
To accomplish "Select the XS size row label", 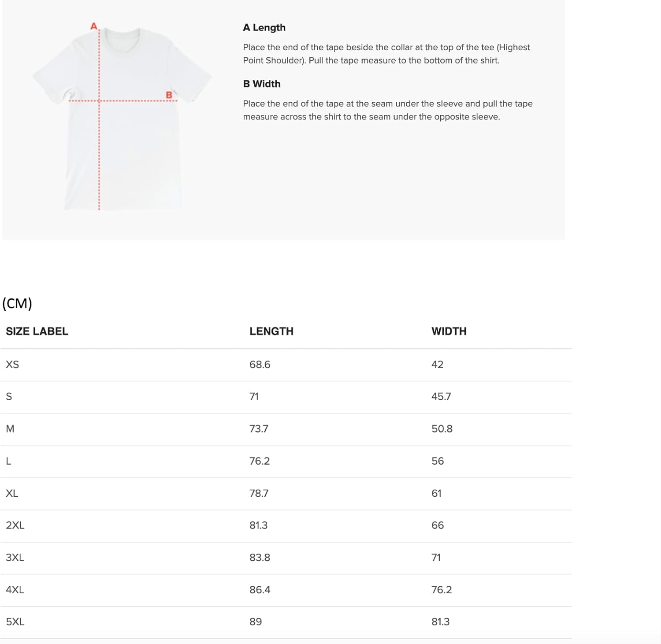I will click(x=12, y=365).
